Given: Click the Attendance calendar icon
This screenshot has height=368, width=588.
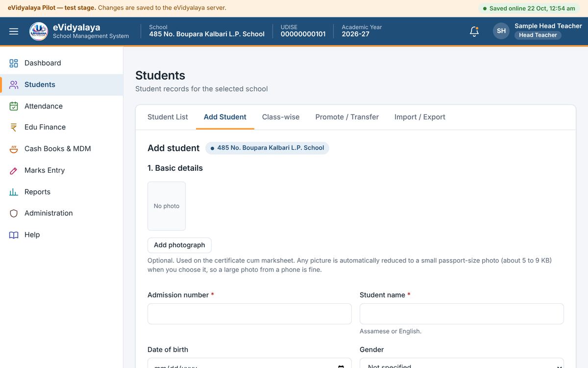Looking at the screenshot, I should tap(14, 106).
